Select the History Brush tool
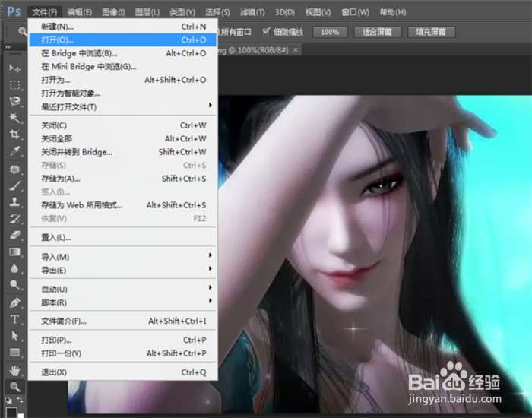The image size is (532, 418). (x=14, y=219)
